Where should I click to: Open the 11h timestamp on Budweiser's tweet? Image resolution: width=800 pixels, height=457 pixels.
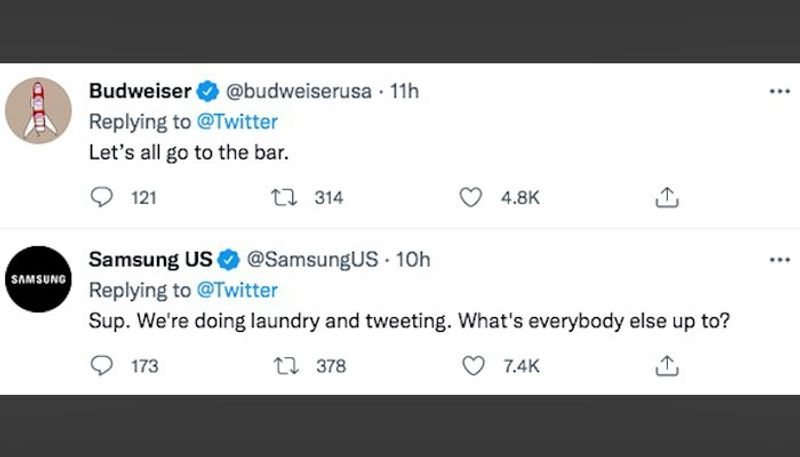pyautogui.click(x=404, y=92)
